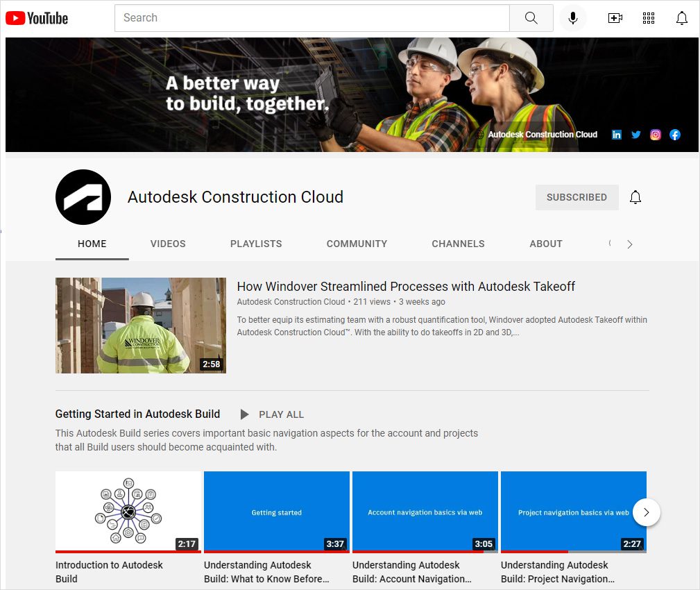The image size is (700, 590).
Task: Play the Windover featured video thumbnail
Action: click(x=141, y=326)
